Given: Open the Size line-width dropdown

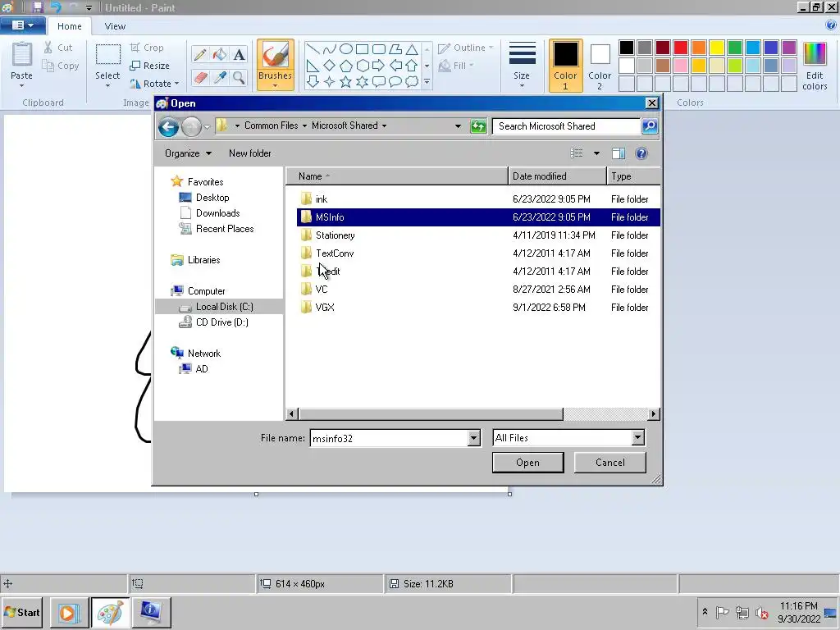Looking at the screenshot, I should click(x=522, y=64).
